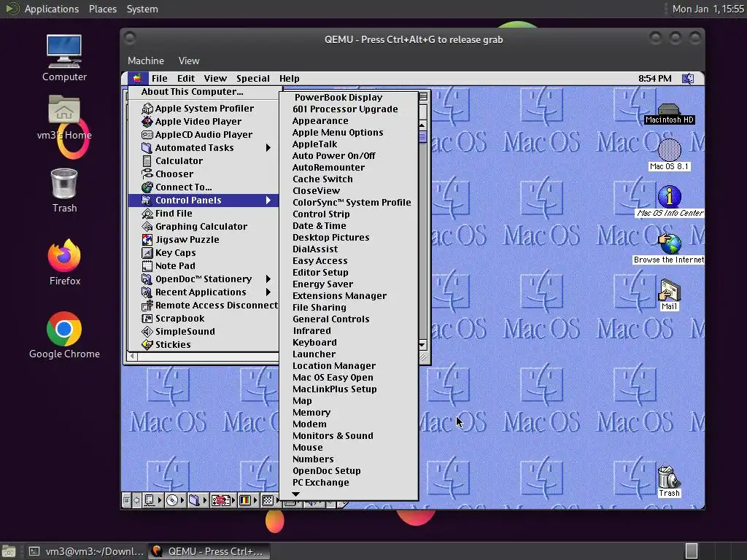Click the 8:54 PM menu bar clock
This screenshot has height=560, width=747.
[x=654, y=79]
